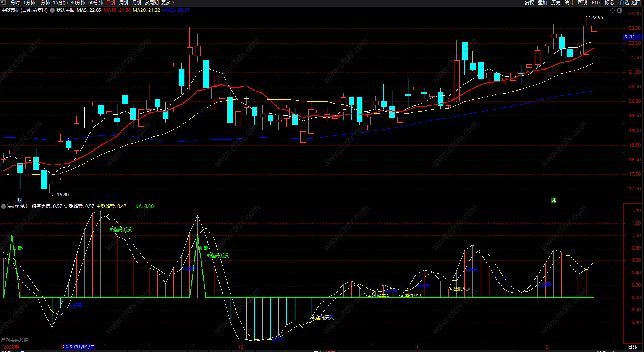Image resolution: width=644 pixels, height=352 pixels.
Task: Open the 复权 price adjustment menu
Action: click(529, 3)
